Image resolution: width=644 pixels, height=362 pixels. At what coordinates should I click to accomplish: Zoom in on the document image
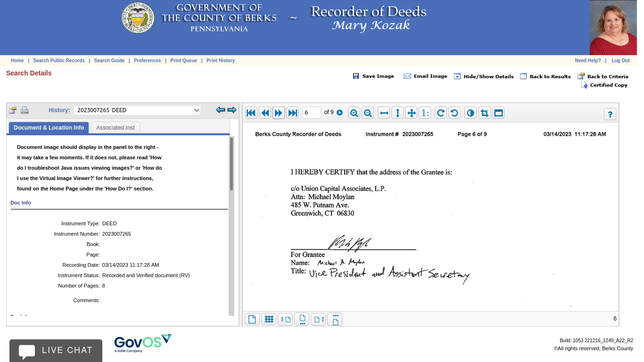point(354,113)
